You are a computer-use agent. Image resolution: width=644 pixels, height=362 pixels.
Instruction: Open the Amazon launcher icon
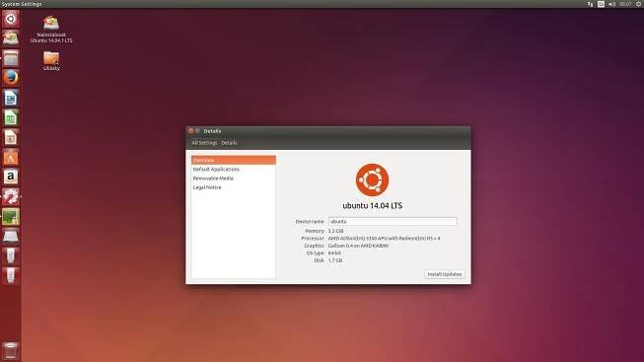pos(11,178)
